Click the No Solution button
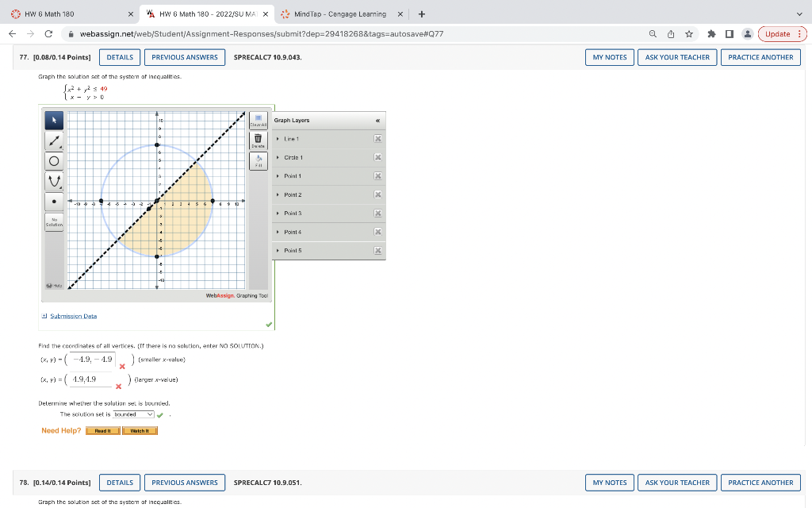Screen dimensions: 812x508 [54, 221]
